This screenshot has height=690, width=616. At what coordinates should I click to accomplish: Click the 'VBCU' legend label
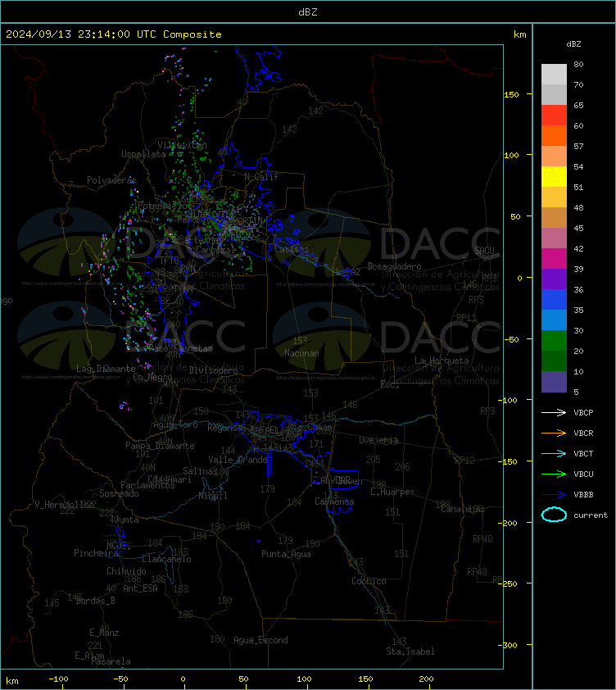coord(583,474)
